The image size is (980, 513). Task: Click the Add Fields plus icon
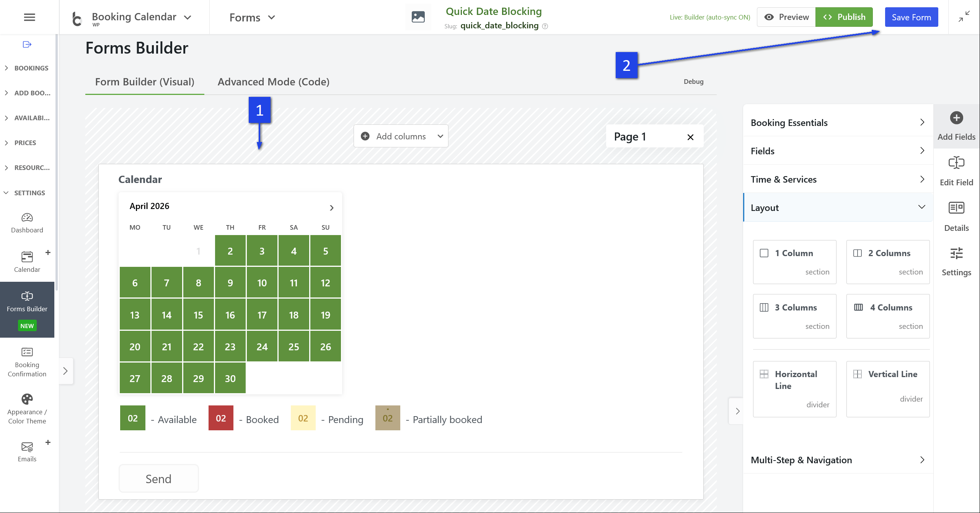[956, 118]
